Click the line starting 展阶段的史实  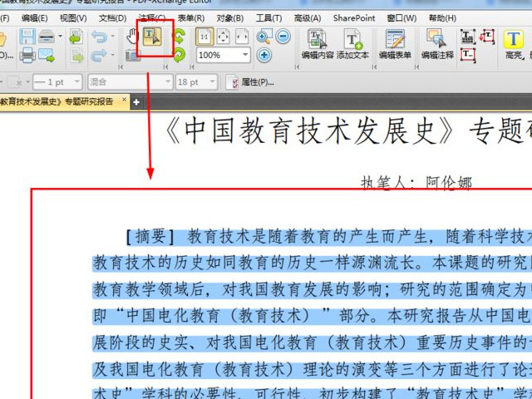pyautogui.click(x=313, y=342)
